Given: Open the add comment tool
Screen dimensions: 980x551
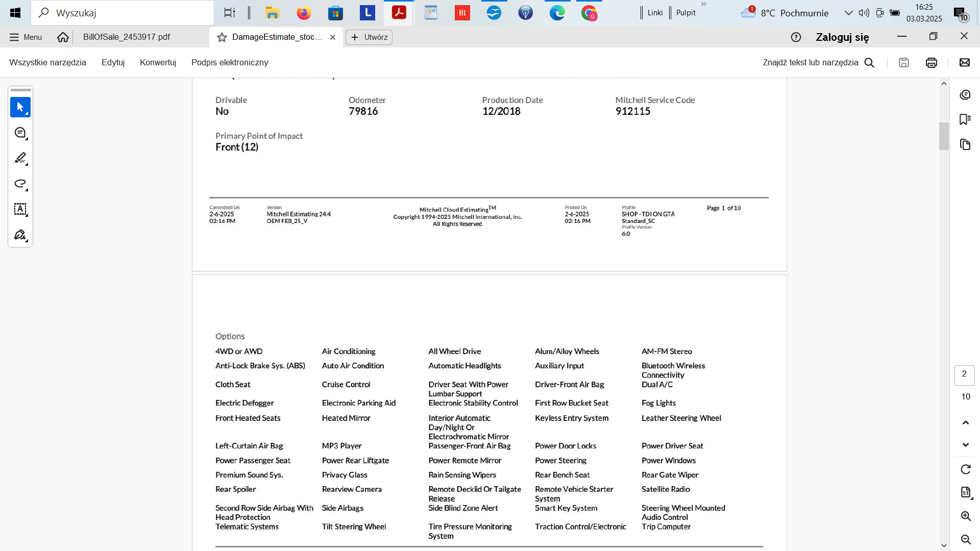Looking at the screenshot, I should pyautogui.click(x=20, y=133).
